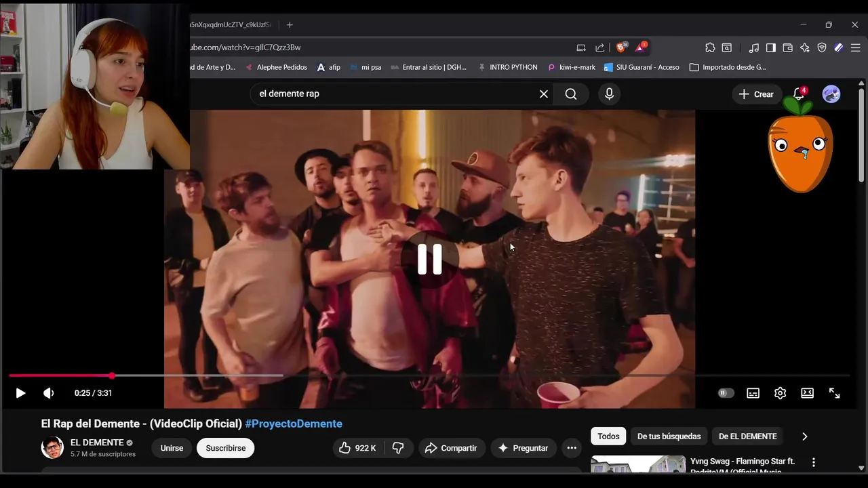The width and height of the screenshot is (868, 488).
Task: Open the account avatar menu
Action: click(x=831, y=94)
